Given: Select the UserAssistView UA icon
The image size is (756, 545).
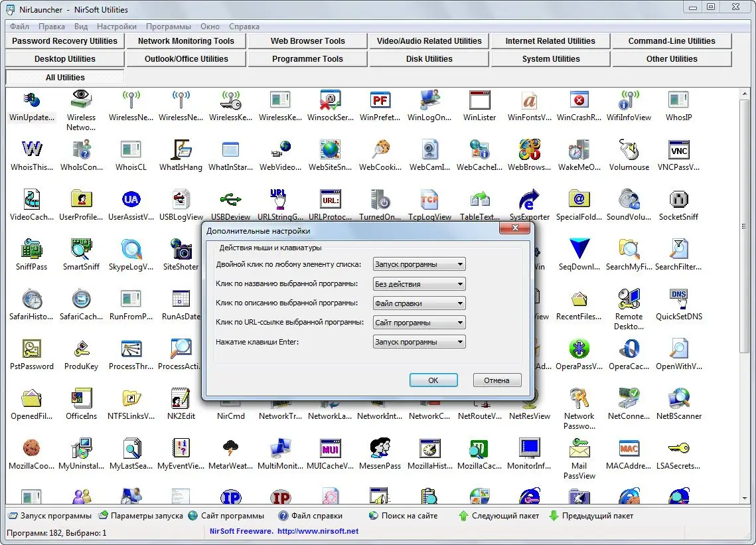Looking at the screenshot, I should click(x=131, y=200).
